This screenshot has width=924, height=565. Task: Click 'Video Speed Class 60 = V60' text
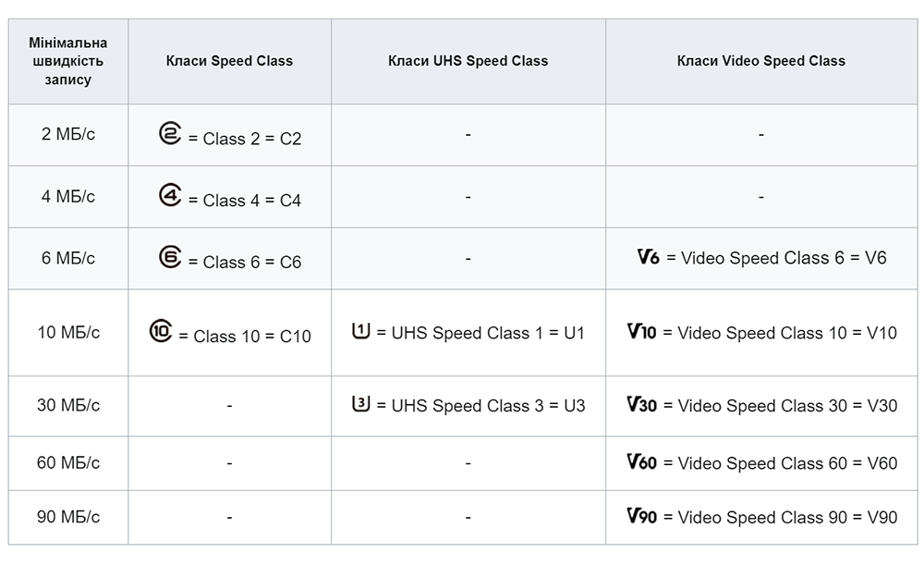click(x=788, y=463)
